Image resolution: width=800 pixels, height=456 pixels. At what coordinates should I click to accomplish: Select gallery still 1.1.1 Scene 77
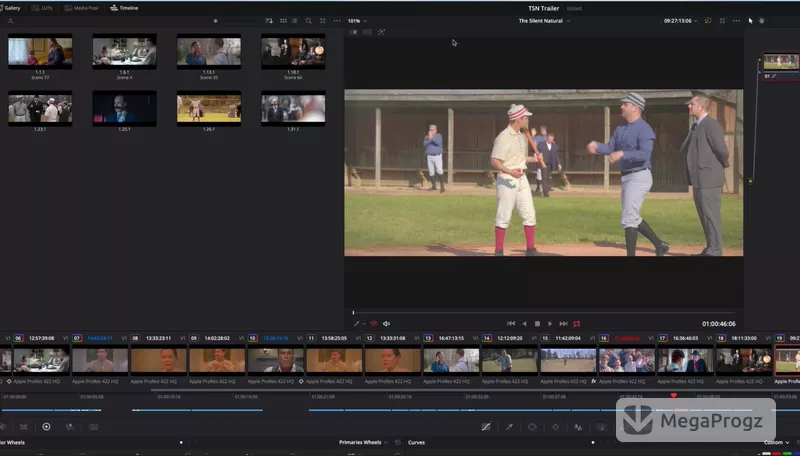(40, 52)
